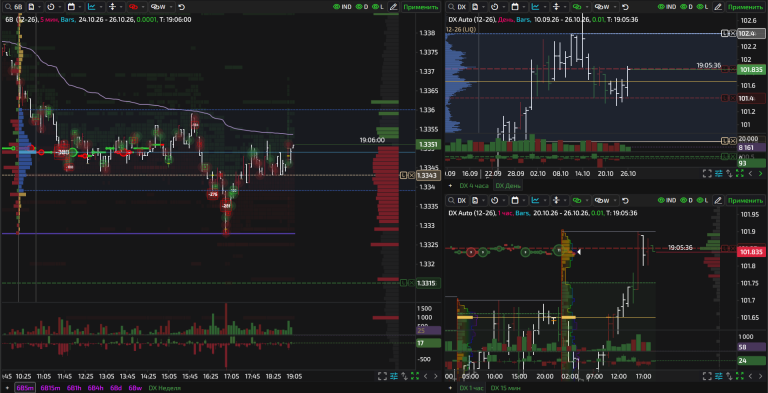Click L lock on 1.3315 price level
The image size is (768, 393).
click(404, 283)
